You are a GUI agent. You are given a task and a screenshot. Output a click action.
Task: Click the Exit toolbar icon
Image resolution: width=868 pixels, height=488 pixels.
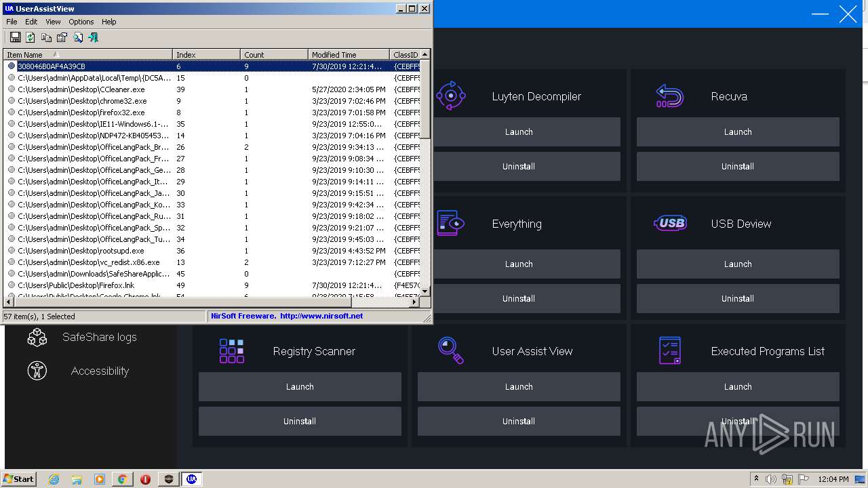coord(94,37)
